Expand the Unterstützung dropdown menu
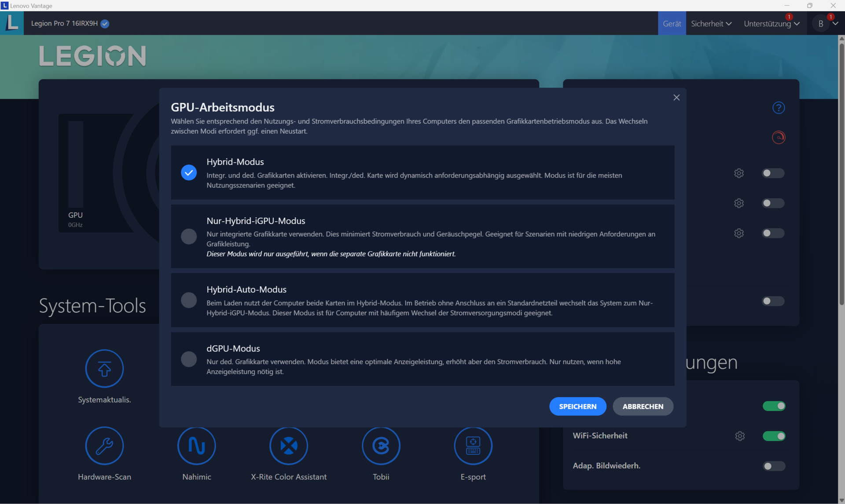Viewport: 845px width, 504px height. coord(771,24)
